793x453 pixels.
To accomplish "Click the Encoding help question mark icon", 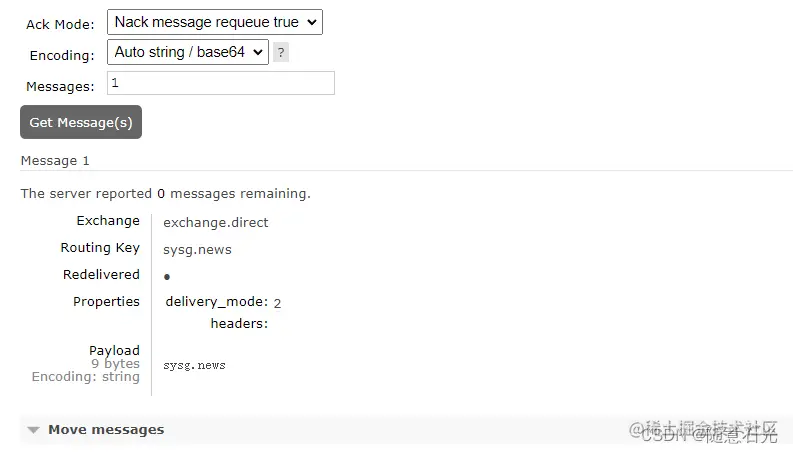I will [281, 52].
